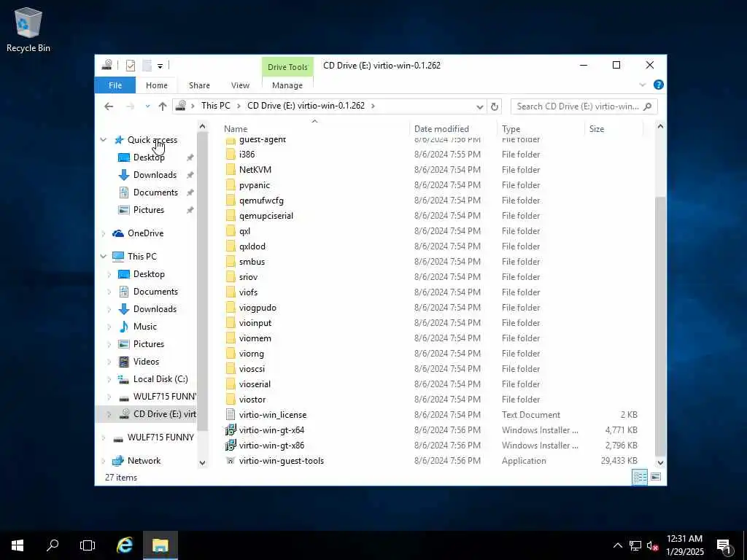747x560 pixels.
Task: Select the virtio-win_license text document
Action: 273,415
